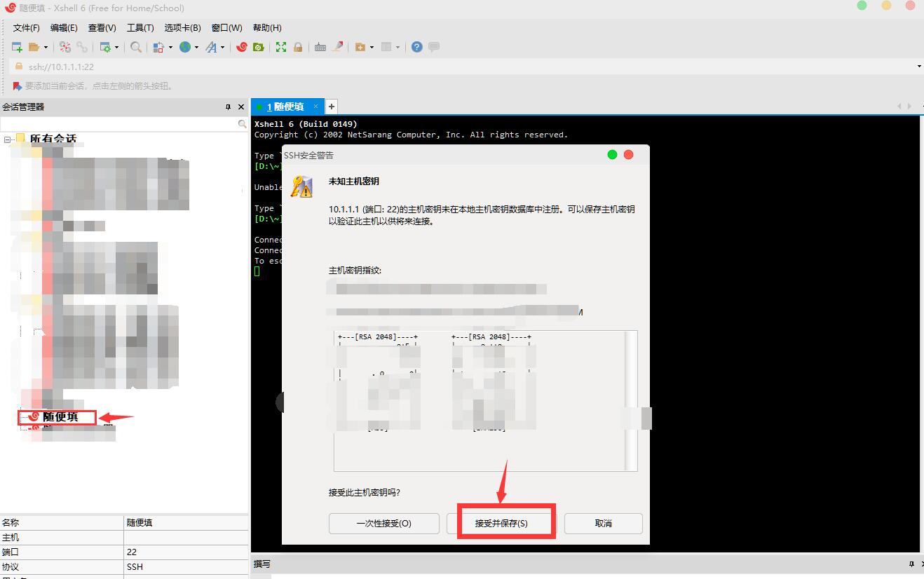This screenshot has height=579, width=924.
Task: Click the reconnect chain icon
Action: tap(82, 47)
